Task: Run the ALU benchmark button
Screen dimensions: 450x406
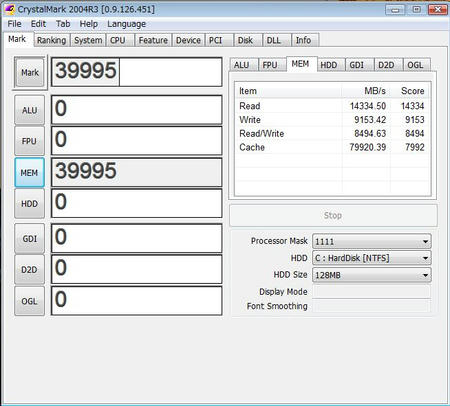Action: 29,110
